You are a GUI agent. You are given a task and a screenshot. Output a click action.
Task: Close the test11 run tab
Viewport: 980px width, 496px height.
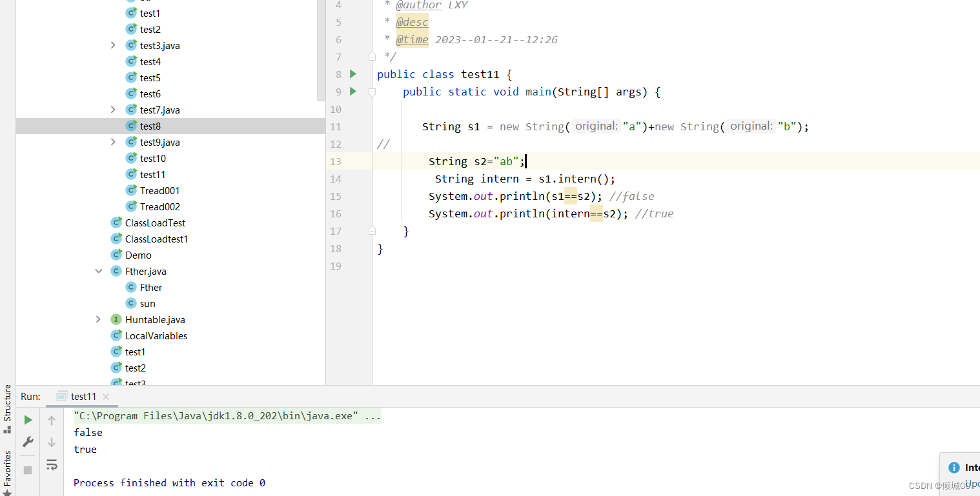click(x=106, y=397)
